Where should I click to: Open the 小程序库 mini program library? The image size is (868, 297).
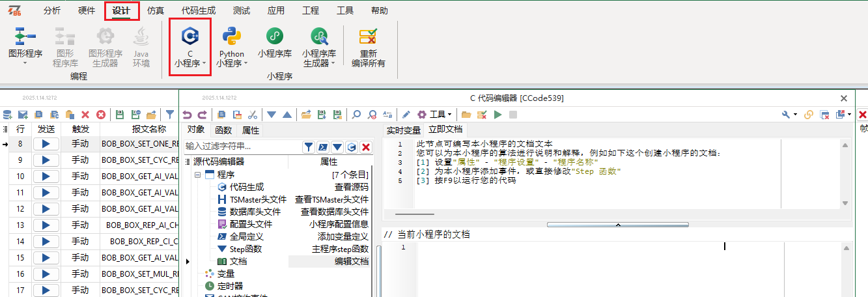point(274,43)
